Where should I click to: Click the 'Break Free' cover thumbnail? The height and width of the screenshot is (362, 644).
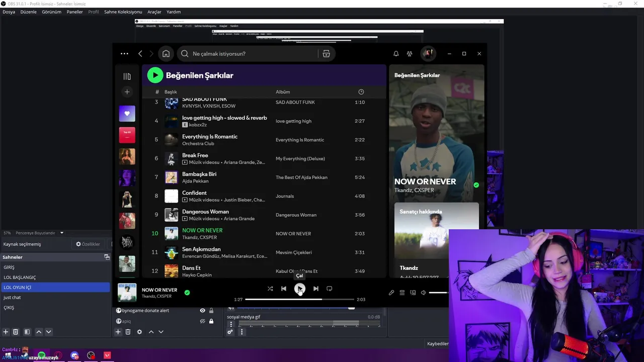tap(171, 158)
